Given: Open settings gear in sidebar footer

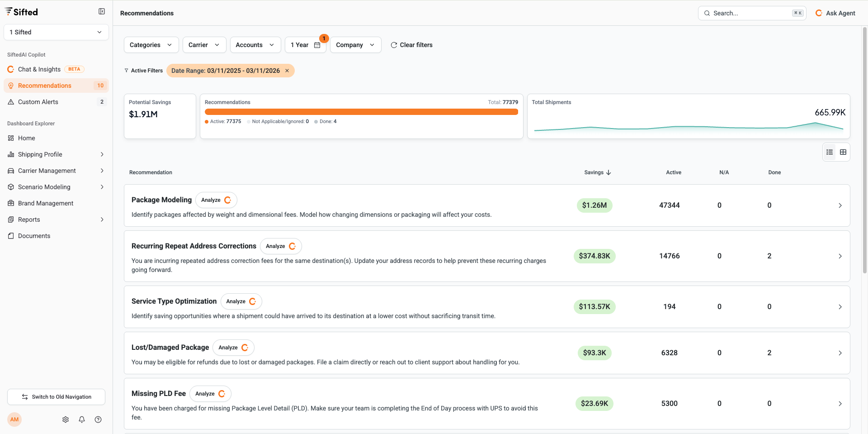Looking at the screenshot, I should pos(66,420).
